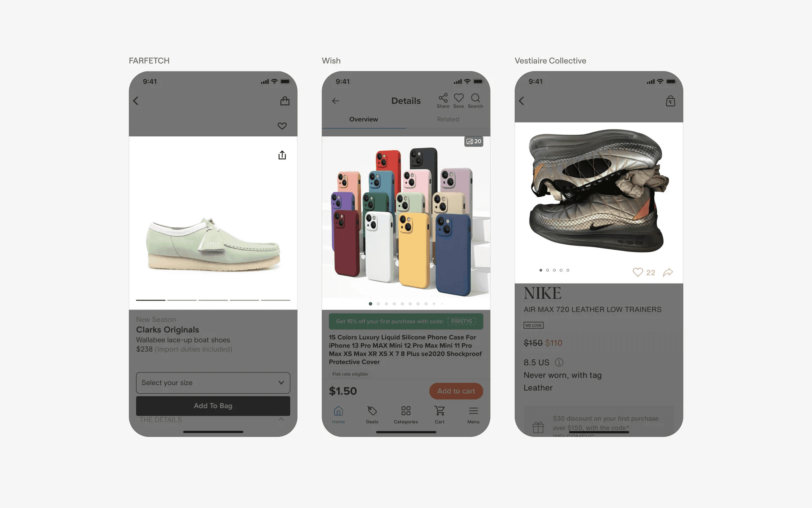The height and width of the screenshot is (508, 812).
Task: Go back in the FARFETCH screen
Action: tap(136, 101)
